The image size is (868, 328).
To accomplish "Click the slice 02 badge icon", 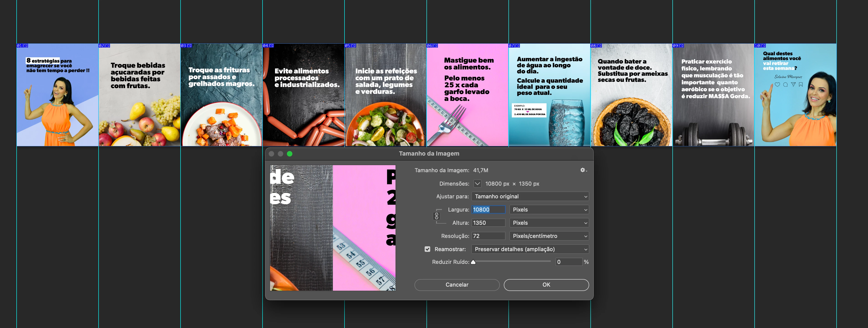I will (x=107, y=46).
